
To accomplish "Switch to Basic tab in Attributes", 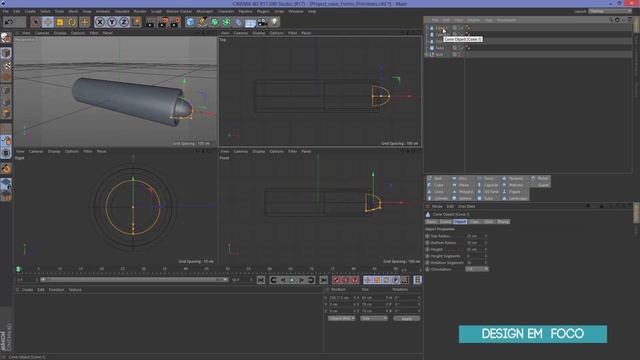I will click(x=431, y=222).
